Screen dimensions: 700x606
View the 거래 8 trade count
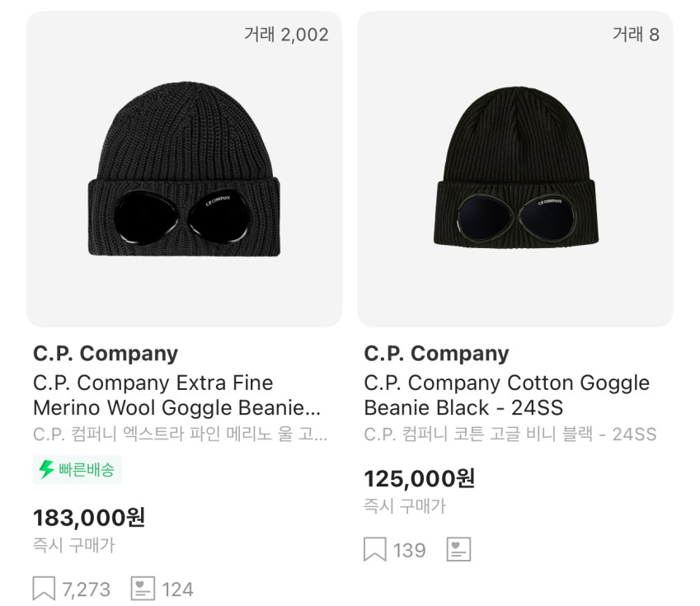(636, 35)
